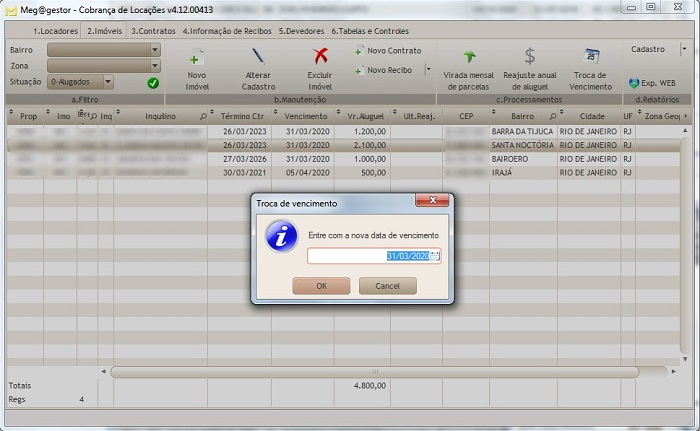The image size is (700, 431).
Task: Open 4.Informação de Recibos tab
Action: (x=227, y=31)
